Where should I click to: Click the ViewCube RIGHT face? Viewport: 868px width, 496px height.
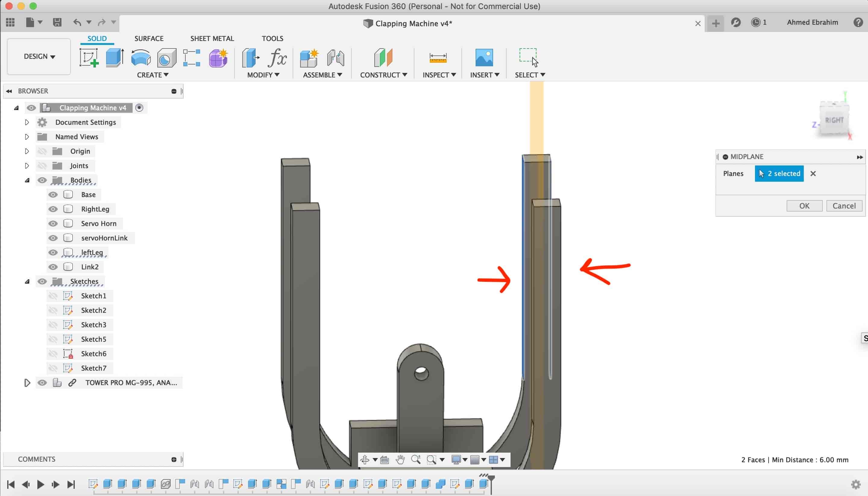pos(834,120)
